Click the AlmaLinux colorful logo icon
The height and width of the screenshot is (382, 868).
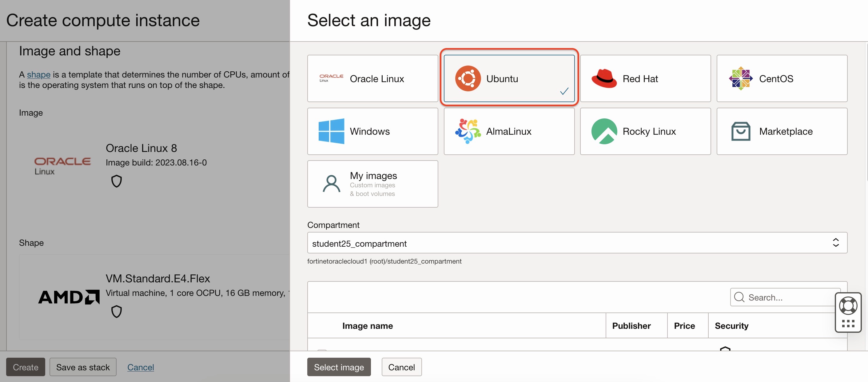[468, 131]
